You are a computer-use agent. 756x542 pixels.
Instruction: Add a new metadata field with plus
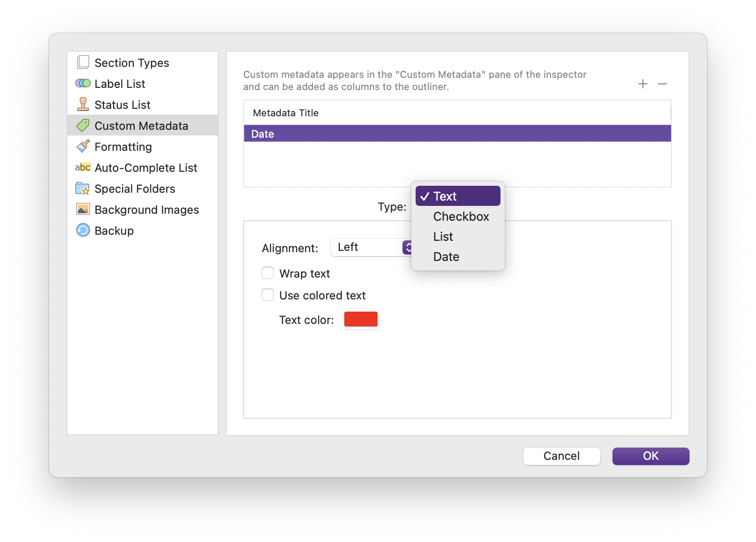(x=643, y=84)
